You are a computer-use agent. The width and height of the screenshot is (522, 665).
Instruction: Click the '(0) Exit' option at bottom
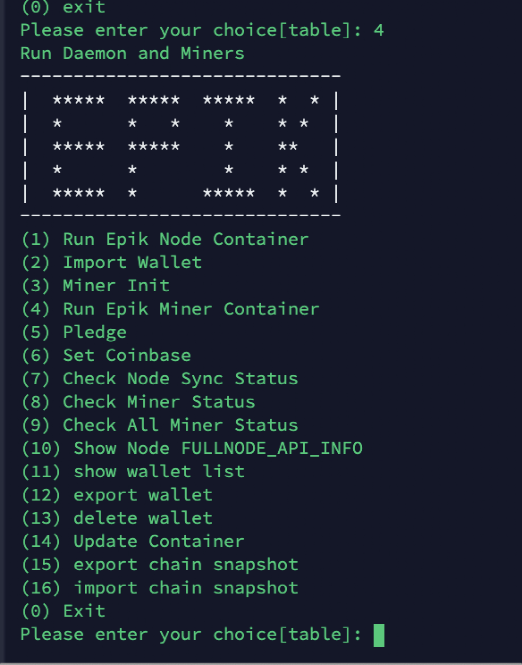click(x=63, y=612)
